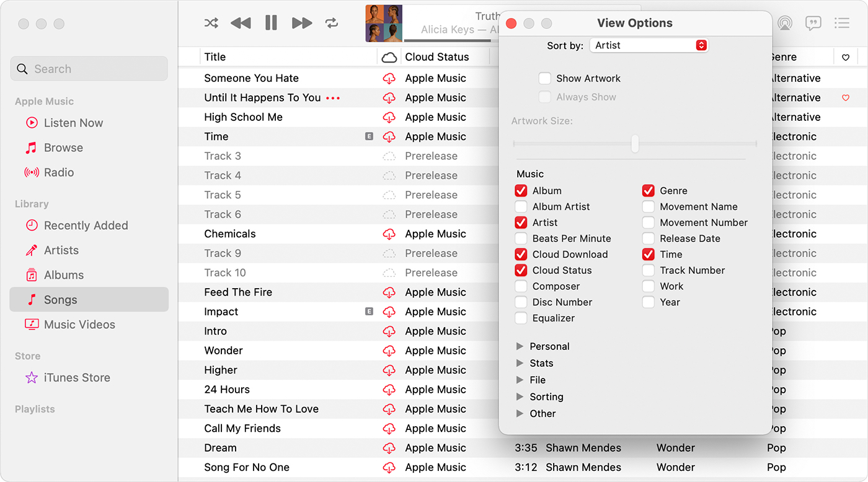The width and height of the screenshot is (868, 482).
Task: Close the View Options window
Action: pos(511,24)
